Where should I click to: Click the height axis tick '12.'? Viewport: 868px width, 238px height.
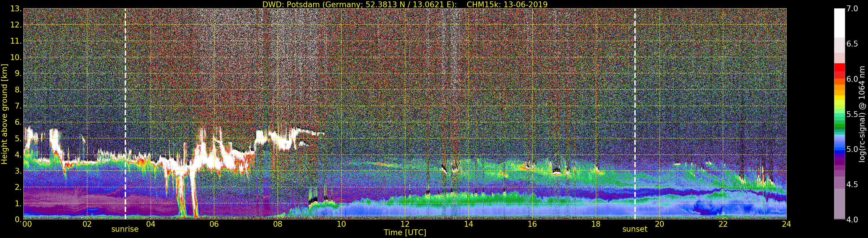coord(16,25)
